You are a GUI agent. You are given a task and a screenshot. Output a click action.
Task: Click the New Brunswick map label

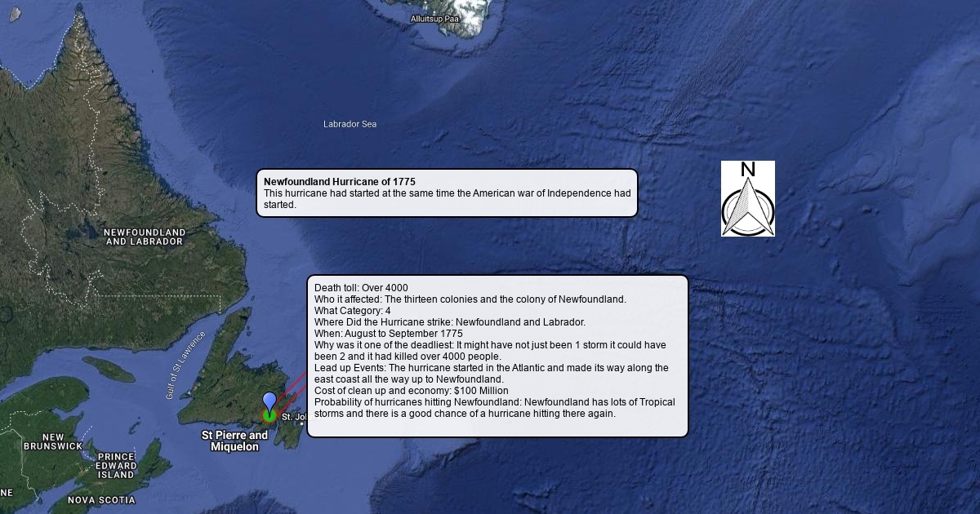(x=53, y=442)
